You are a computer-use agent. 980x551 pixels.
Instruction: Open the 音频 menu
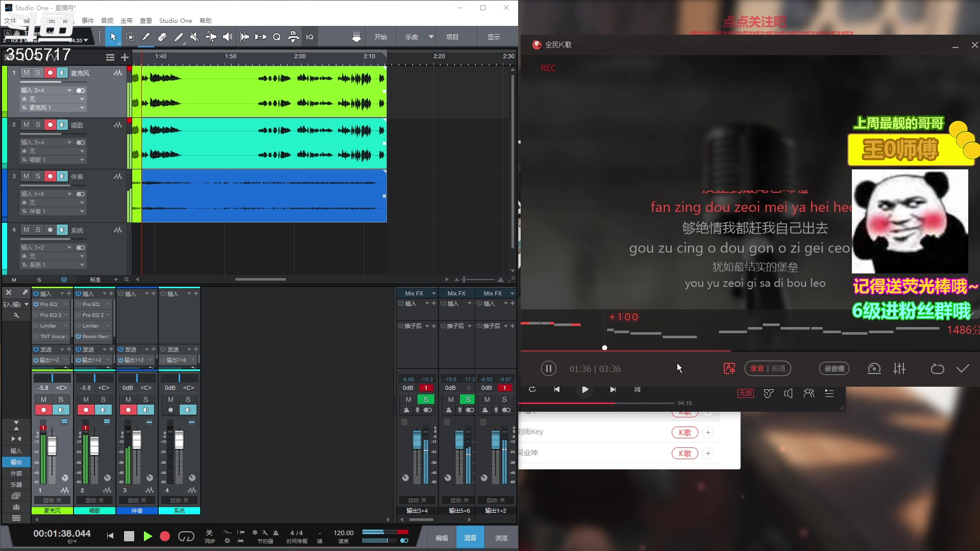tap(107, 20)
